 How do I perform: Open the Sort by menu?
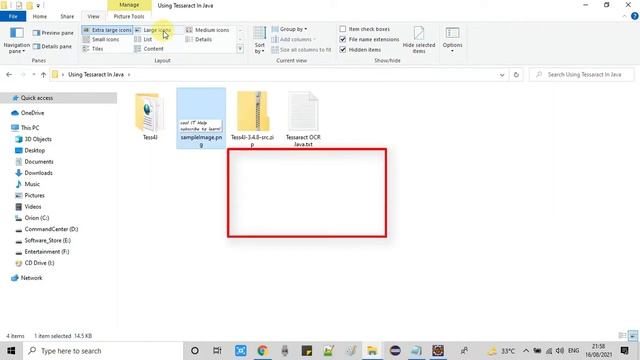coord(260,40)
